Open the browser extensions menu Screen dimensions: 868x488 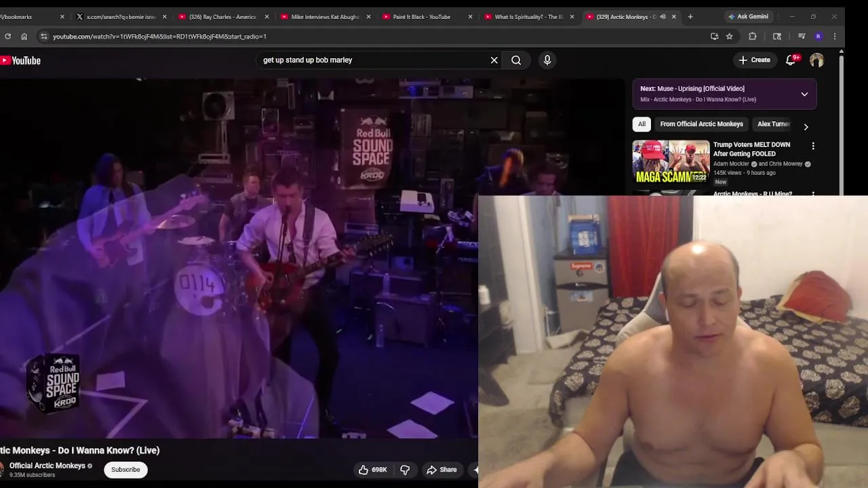[x=753, y=37]
